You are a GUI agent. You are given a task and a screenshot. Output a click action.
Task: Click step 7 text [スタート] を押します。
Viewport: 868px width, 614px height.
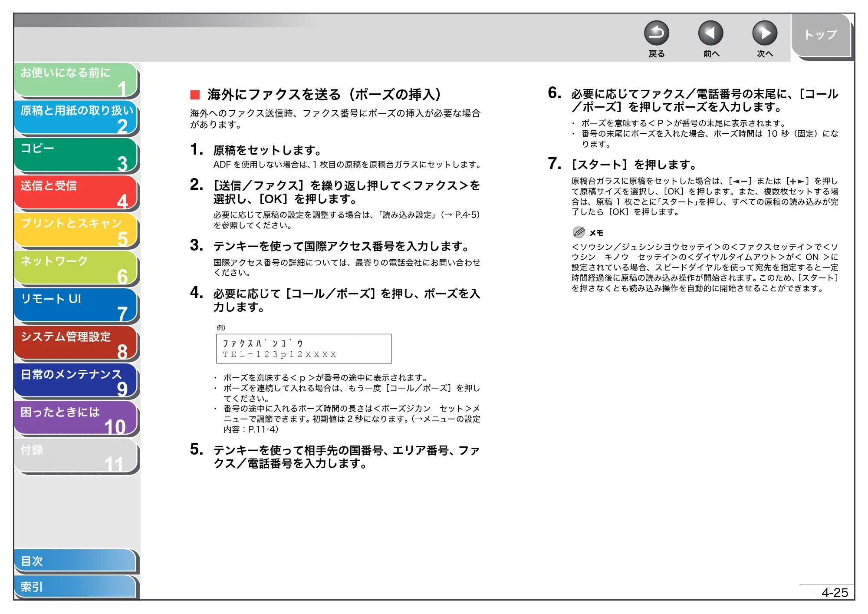pos(634,165)
